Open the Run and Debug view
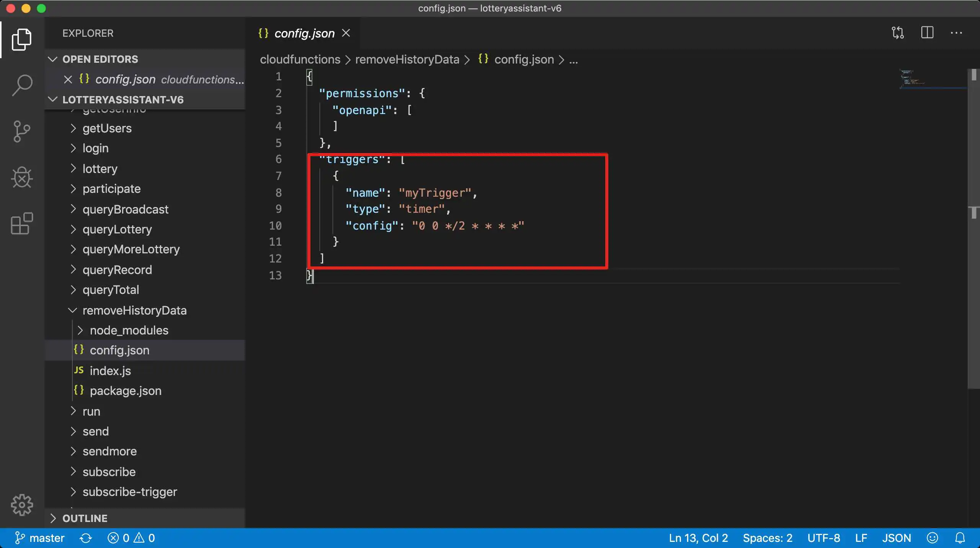Viewport: 980px width, 548px height. [x=22, y=177]
